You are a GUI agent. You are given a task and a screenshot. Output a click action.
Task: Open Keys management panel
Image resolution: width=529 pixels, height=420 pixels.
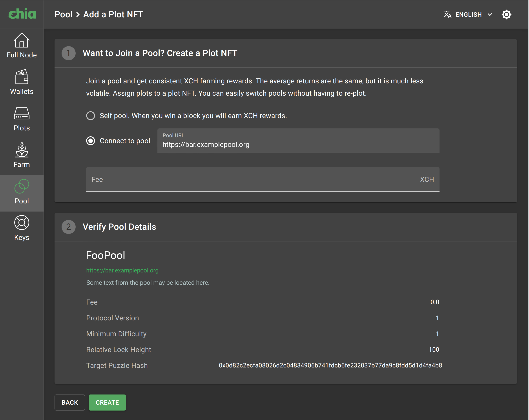pyautogui.click(x=22, y=227)
